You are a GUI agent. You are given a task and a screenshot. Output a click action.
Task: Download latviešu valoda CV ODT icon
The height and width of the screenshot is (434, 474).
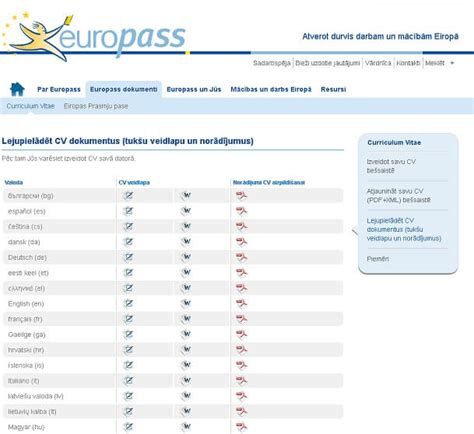128,396
